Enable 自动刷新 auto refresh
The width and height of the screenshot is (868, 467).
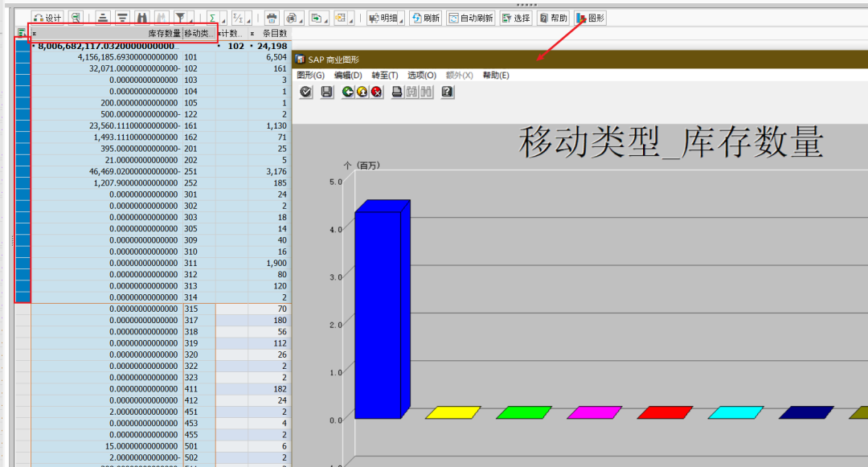(470, 18)
